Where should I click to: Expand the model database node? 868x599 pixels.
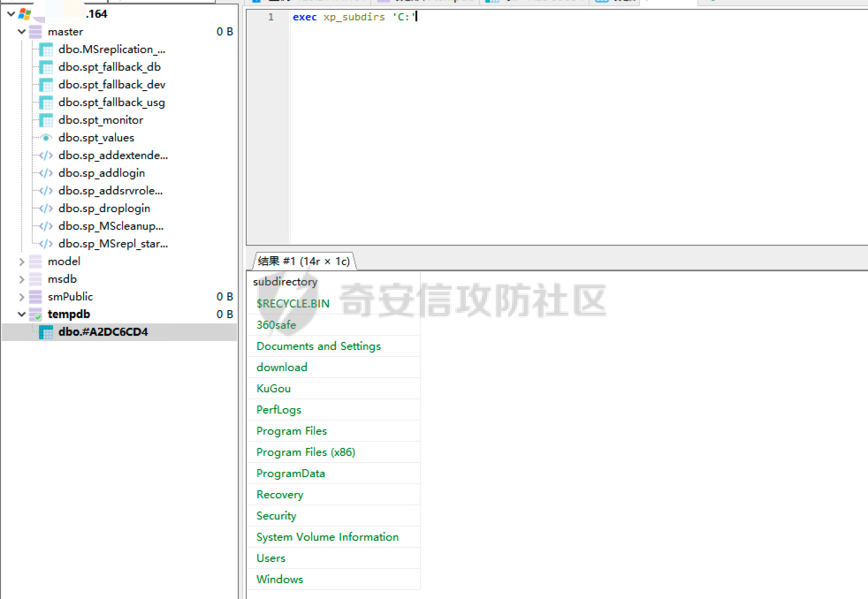(x=22, y=262)
